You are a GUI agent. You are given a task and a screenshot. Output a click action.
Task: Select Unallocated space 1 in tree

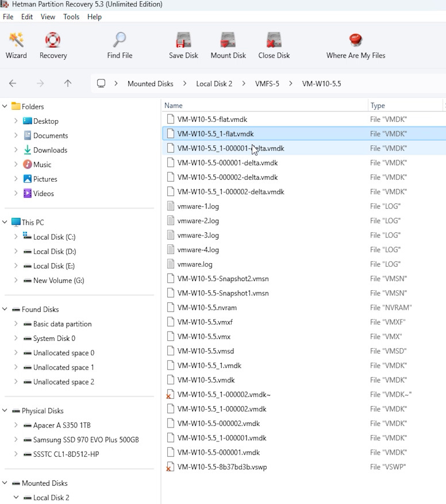tap(63, 367)
